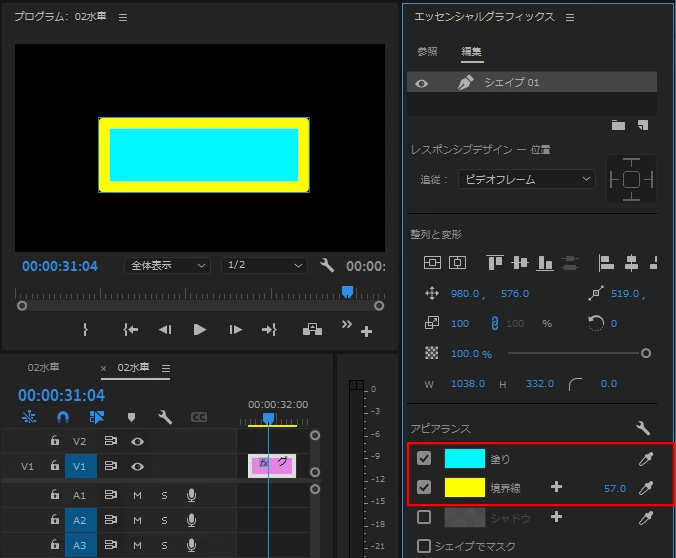
Task: Click the wrench settings icon in Program monitor
Action: click(327, 265)
